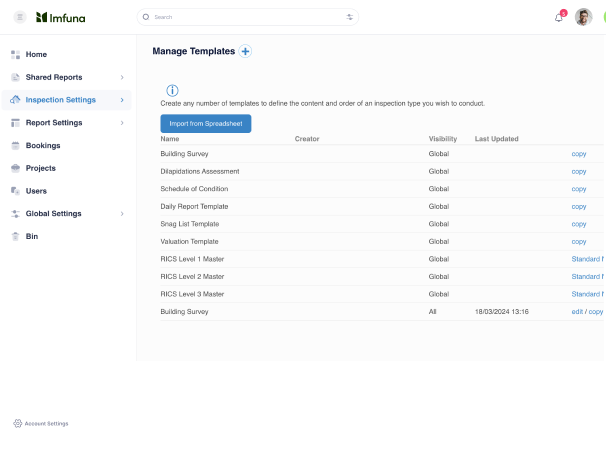Expand the Inspection Settings chevron
This screenshot has width=606, height=460.
tap(122, 100)
